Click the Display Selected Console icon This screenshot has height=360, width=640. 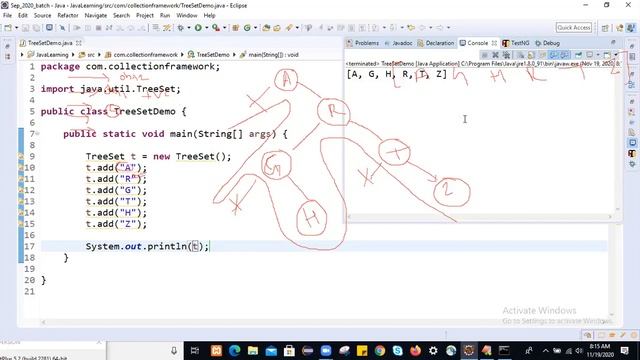click(x=589, y=55)
